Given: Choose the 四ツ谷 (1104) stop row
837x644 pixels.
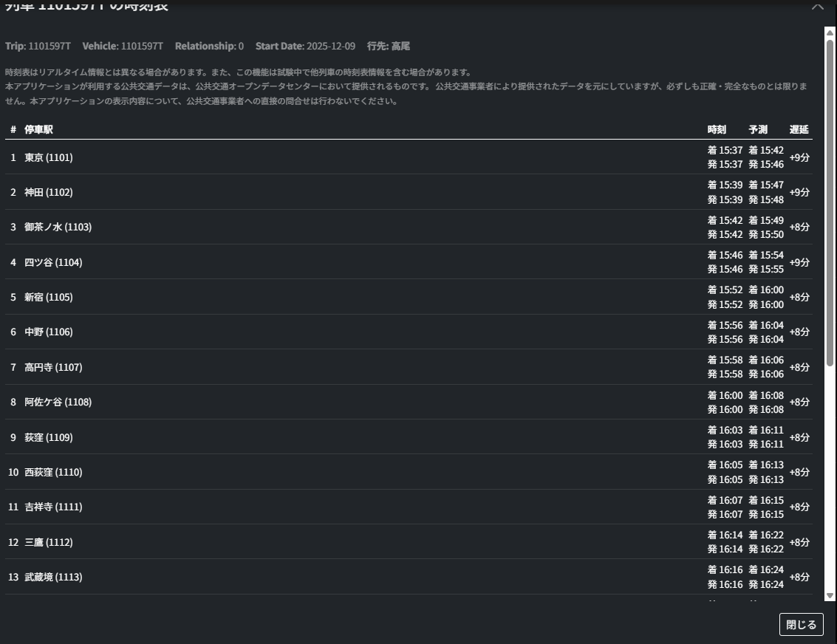Looking at the screenshot, I should click(x=53, y=262).
